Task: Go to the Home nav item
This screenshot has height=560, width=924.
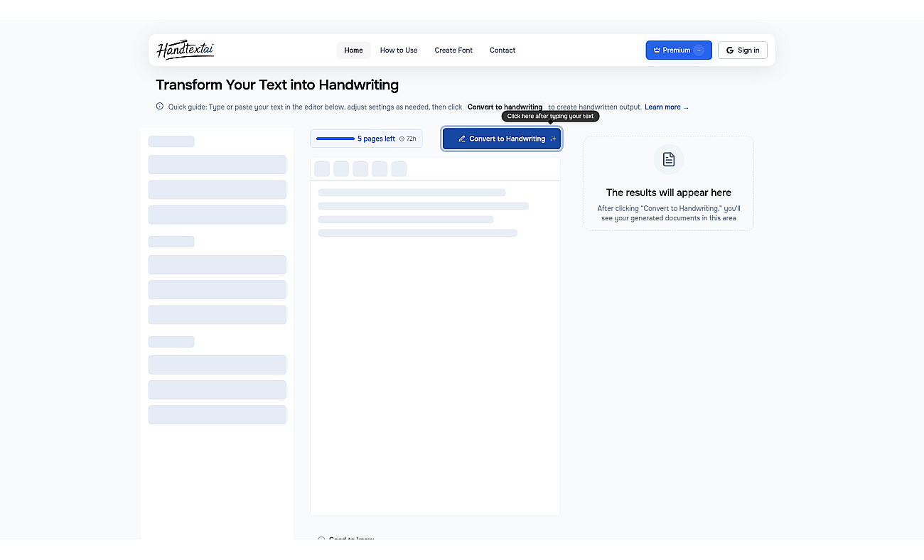Action: 353,50
